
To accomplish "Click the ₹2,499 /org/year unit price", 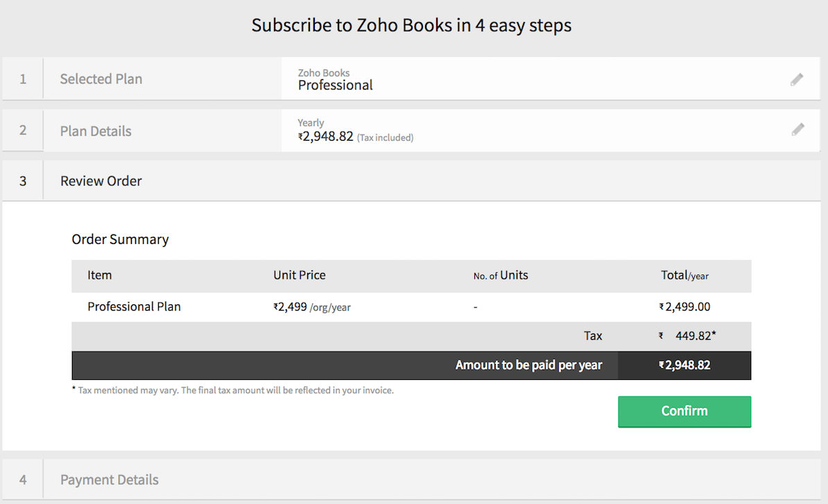I will pos(312,306).
